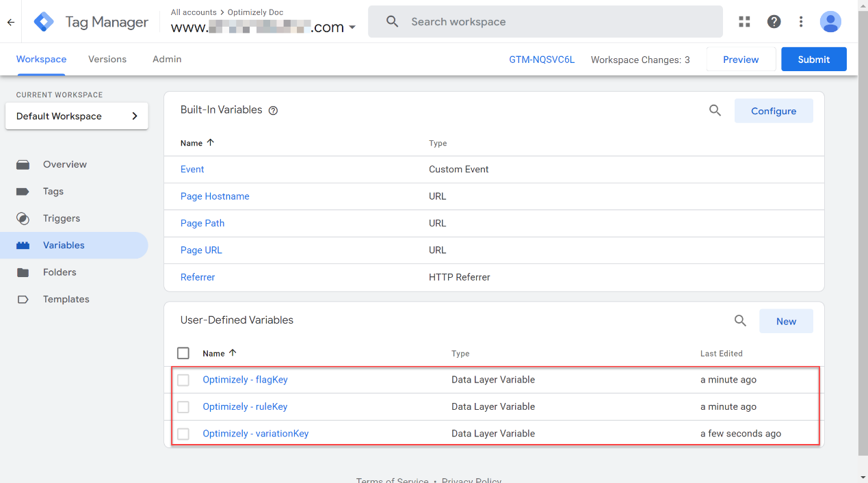Click the Variables brick icon
The image size is (868, 483).
coord(23,245)
